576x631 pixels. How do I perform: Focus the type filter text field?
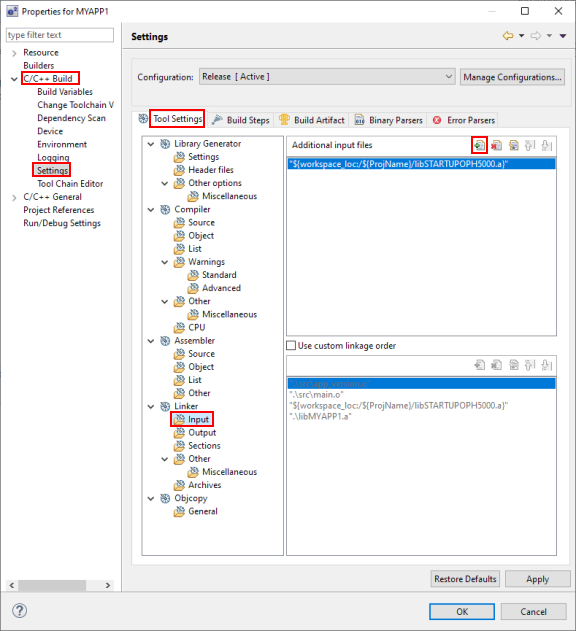(60, 35)
